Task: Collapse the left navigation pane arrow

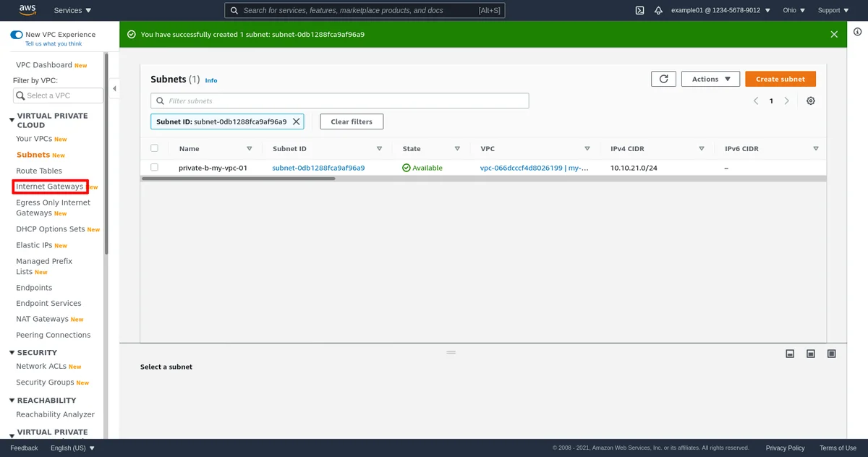Action: pos(114,89)
